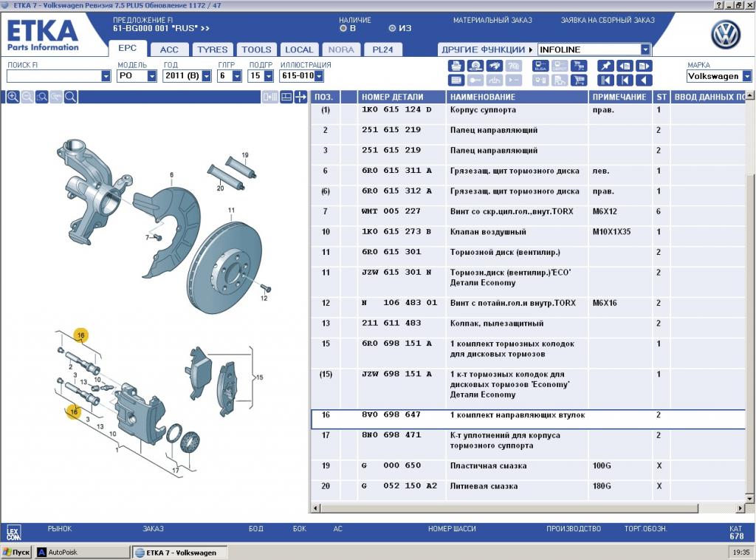The height and width of the screenshot is (560, 756).
Task: Click the plain magnifier icon above the illustration
Action: 70,97
